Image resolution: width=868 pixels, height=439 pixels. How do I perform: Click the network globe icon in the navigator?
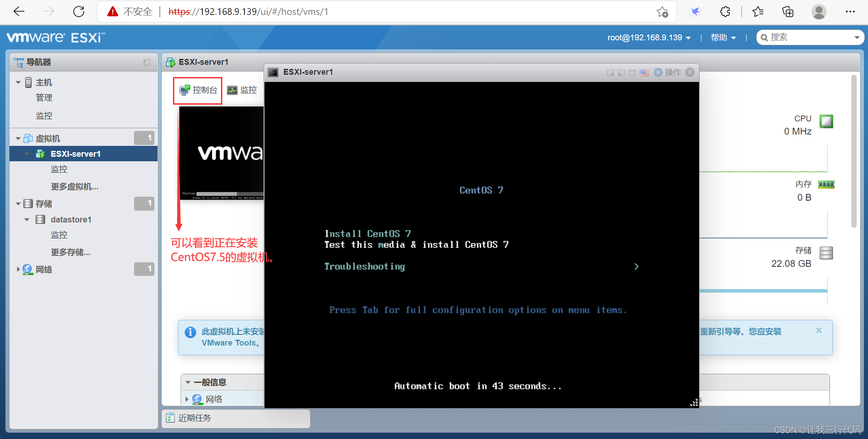coord(28,269)
